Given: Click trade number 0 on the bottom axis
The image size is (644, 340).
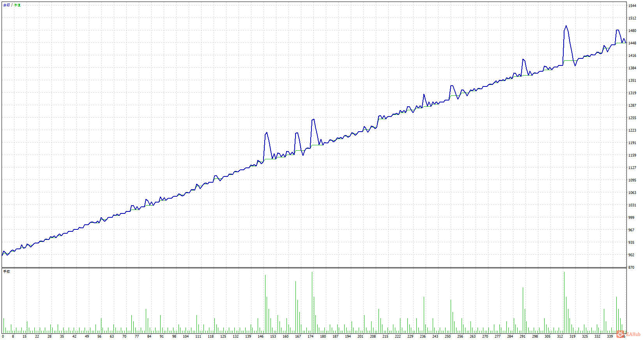Looking at the screenshot, I should (3, 336).
